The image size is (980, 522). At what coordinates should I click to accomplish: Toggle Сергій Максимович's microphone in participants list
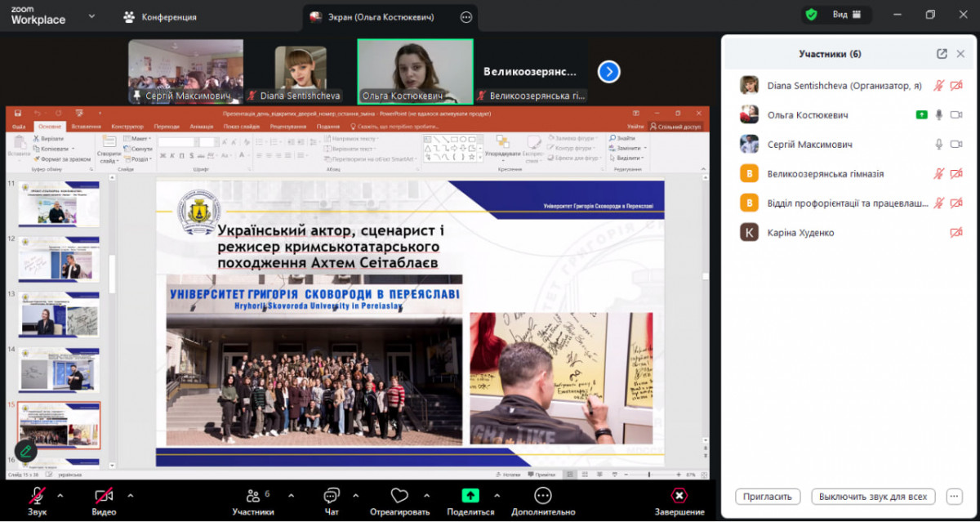[x=939, y=145]
